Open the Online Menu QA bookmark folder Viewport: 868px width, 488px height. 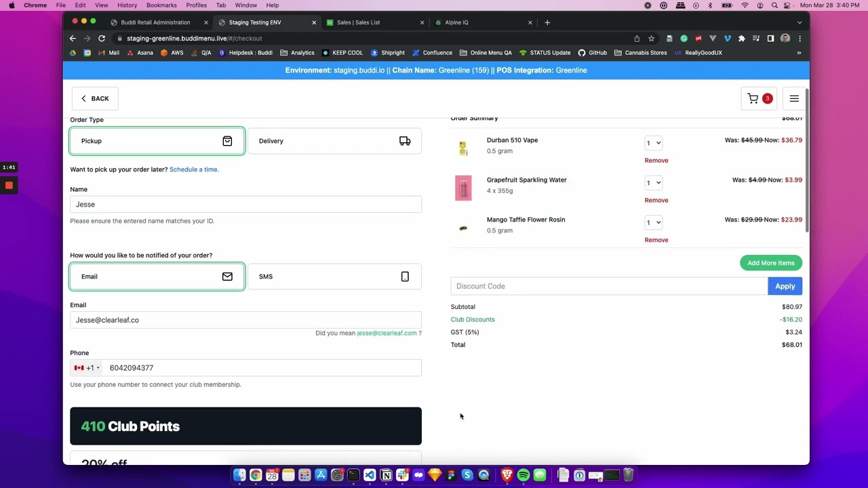coord(486,53)
